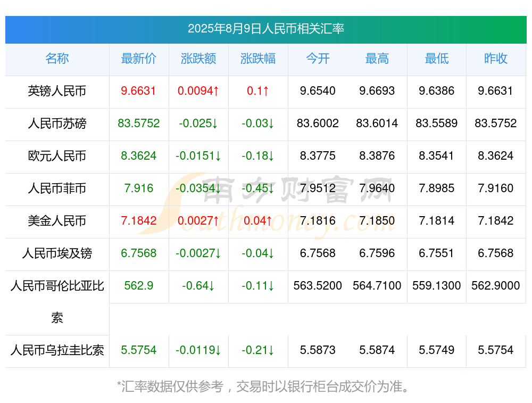This screenshot has width=532, height=403.
Task: Select the 美金人民币 row name
Action: tap(57, 221)
